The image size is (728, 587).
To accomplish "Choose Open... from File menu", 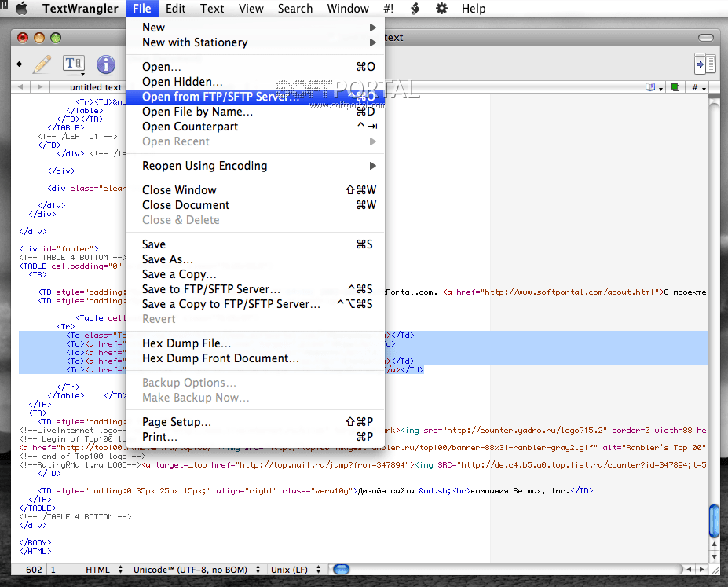I will click(255, 67).
